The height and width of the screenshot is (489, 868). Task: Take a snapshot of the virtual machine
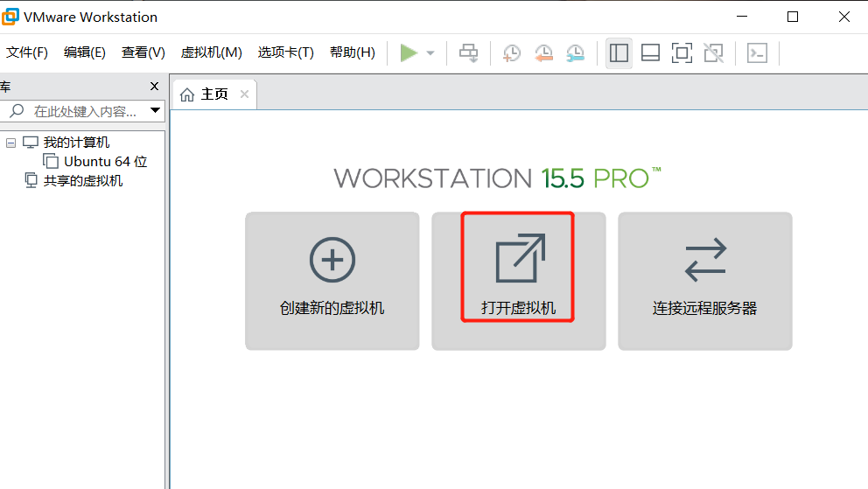512,53
